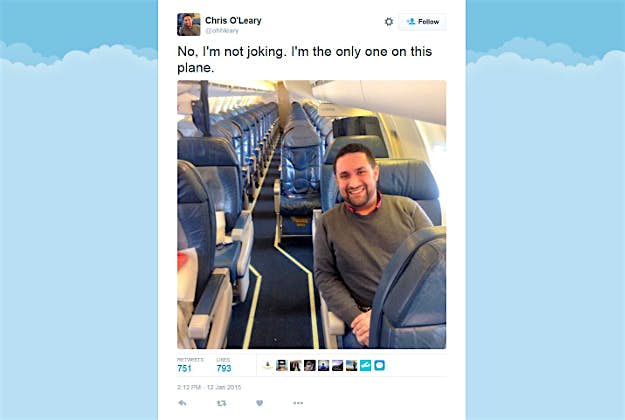Click the last blue speech-bubble liker avatar
The height and width of the screenshot is (420, 625).
(x=379, y=365)
